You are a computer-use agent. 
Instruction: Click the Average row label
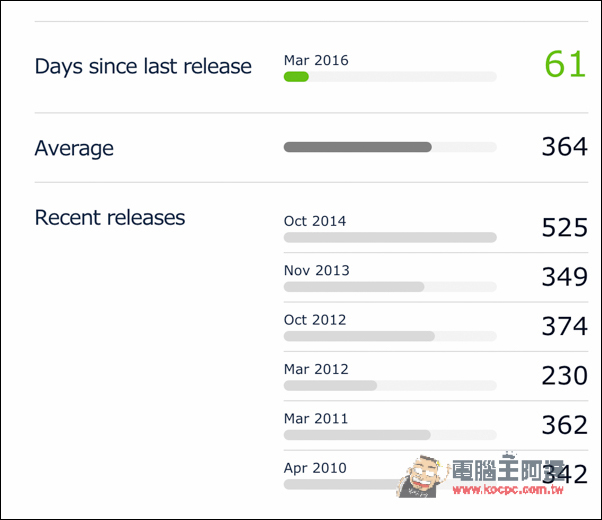(x=74, y=149)
